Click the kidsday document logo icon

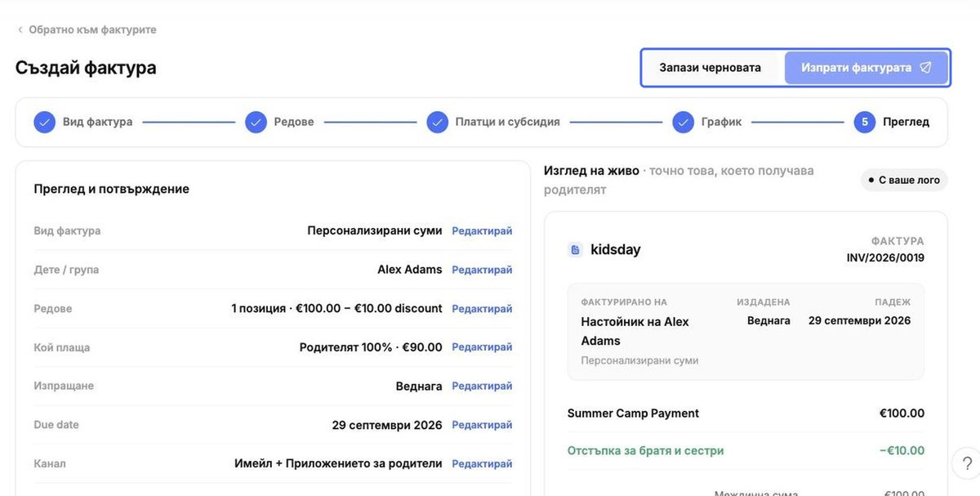tap(575, 249)
